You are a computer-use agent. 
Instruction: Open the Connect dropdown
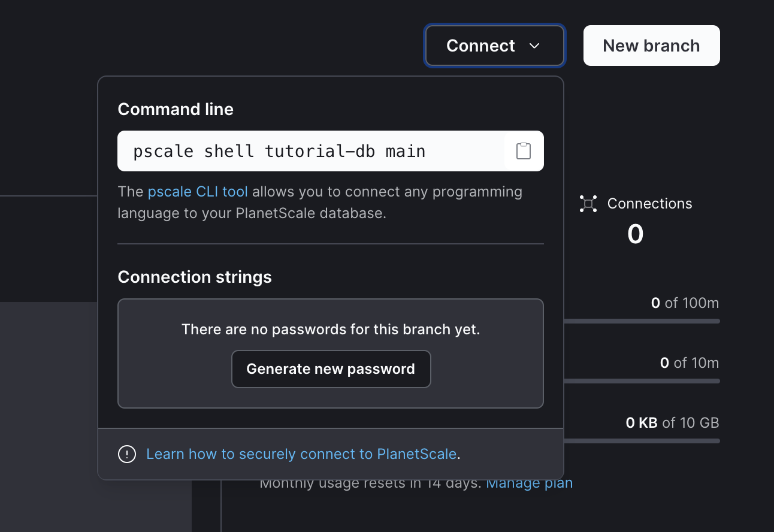click(x=494, y=46)
